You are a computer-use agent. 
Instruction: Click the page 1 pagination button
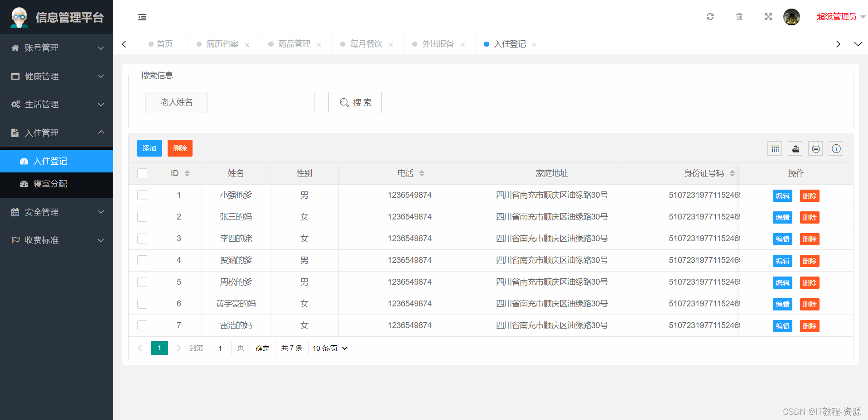click(x=159, y=348)
